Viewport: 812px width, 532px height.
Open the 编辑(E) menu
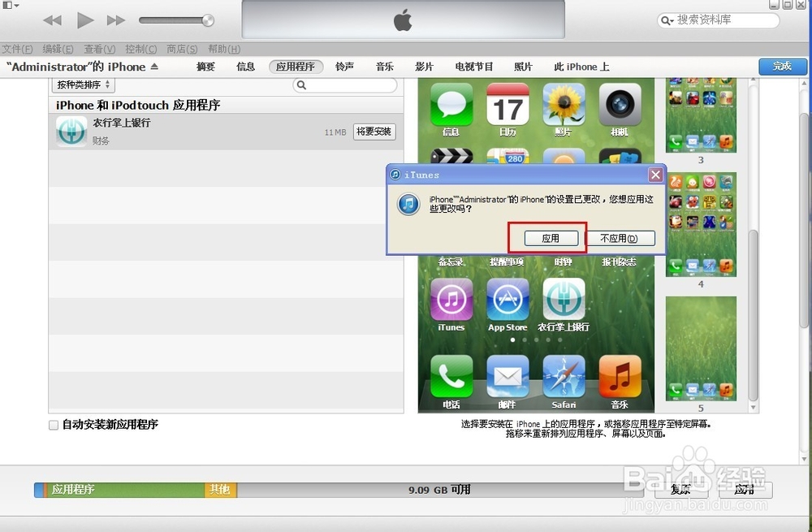[x=58, y=50]
